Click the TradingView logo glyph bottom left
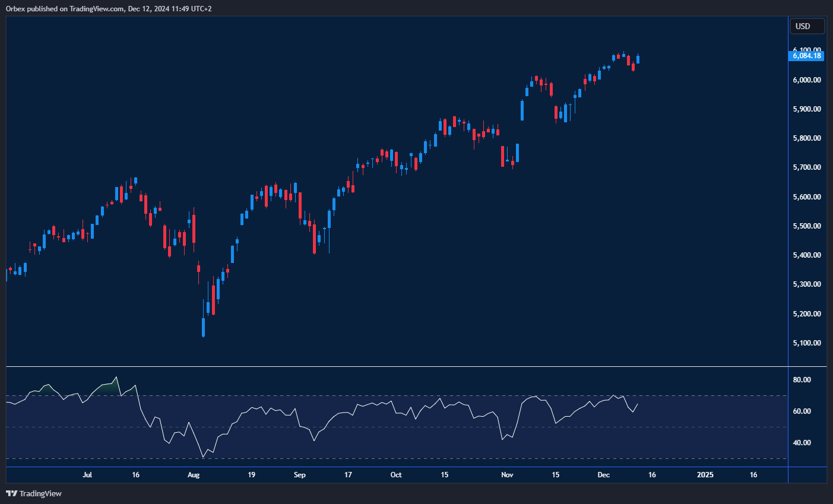The width and height of the screenshot is (833, 504). click(11, 493)
